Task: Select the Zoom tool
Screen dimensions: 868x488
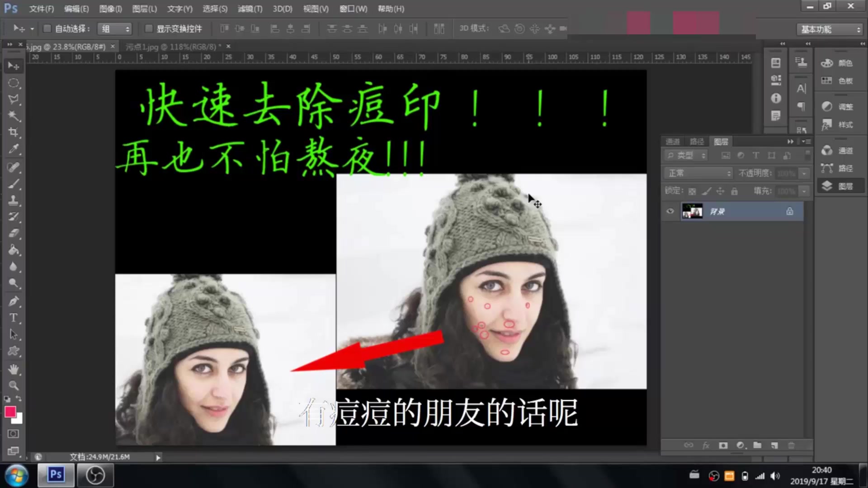Action: coord(14,385)
